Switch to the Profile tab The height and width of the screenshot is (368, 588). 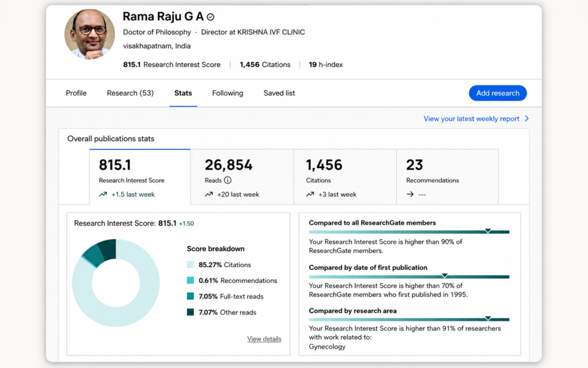[76, 93]
